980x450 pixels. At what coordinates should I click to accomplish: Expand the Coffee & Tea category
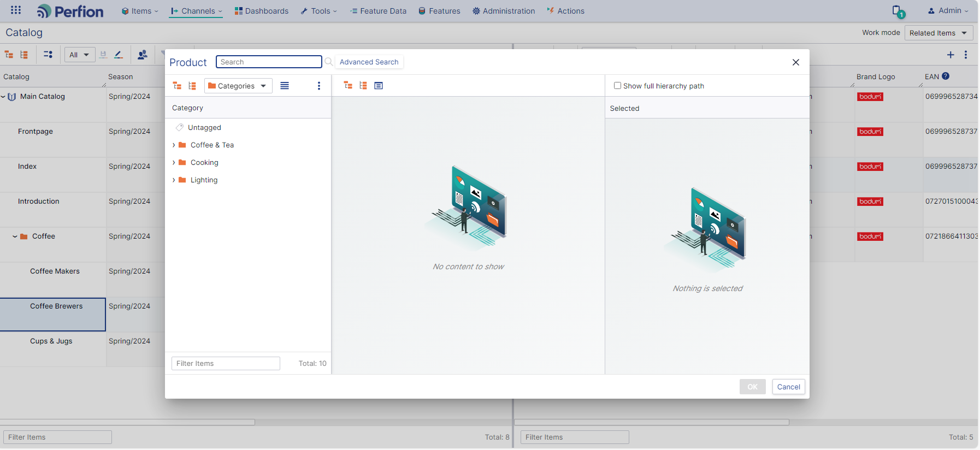pyautogui.click(x=174, y=145)
